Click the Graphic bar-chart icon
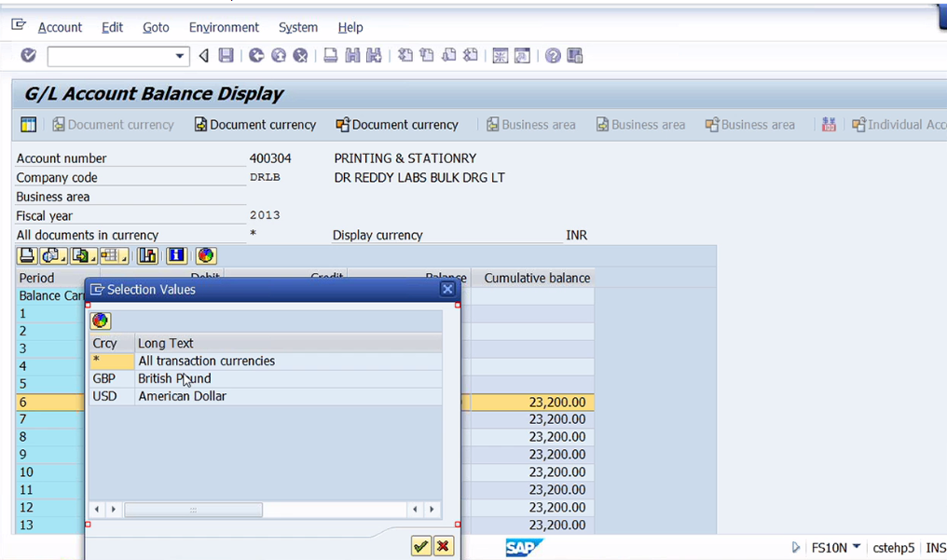Viewport: 947px width, 560px height. [x=147, y=255]
